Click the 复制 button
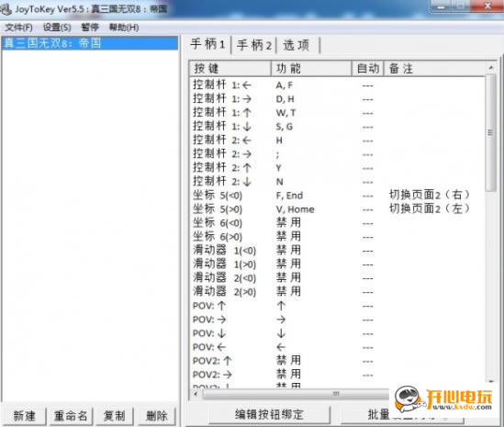Screen dimensions: 504x427 (x=114, y=416)
